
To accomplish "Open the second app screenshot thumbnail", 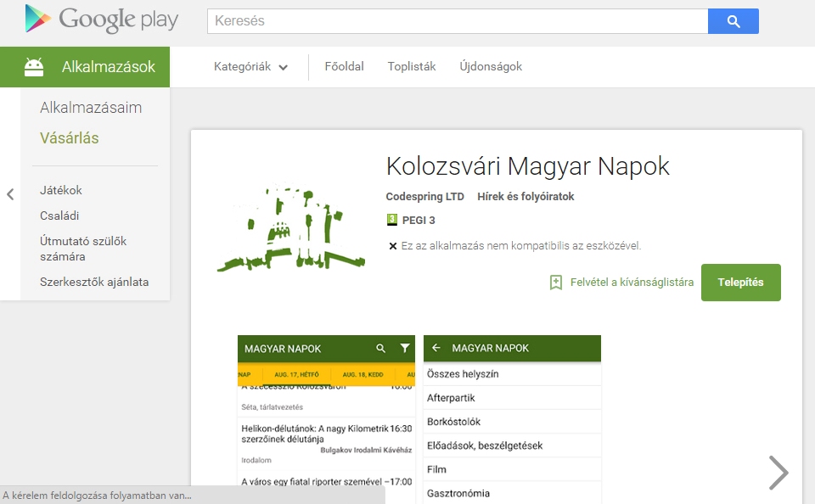I will click(512, 419).
